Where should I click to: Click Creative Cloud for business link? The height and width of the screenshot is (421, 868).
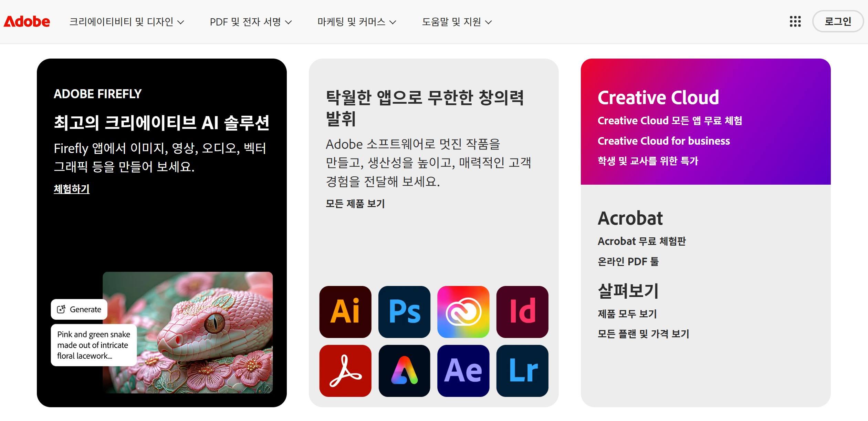coord(663,141)
